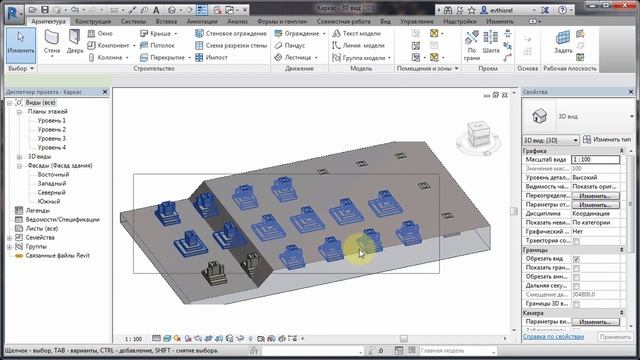Screen dimensions: 640x360
Task: Select the Перекрытие floor tool
Action: (x=162, y=58)
